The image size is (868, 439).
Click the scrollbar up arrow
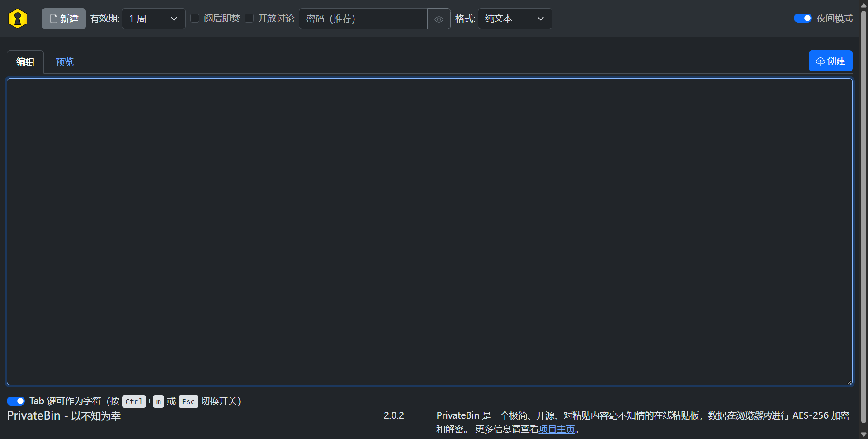coord(863,5)
